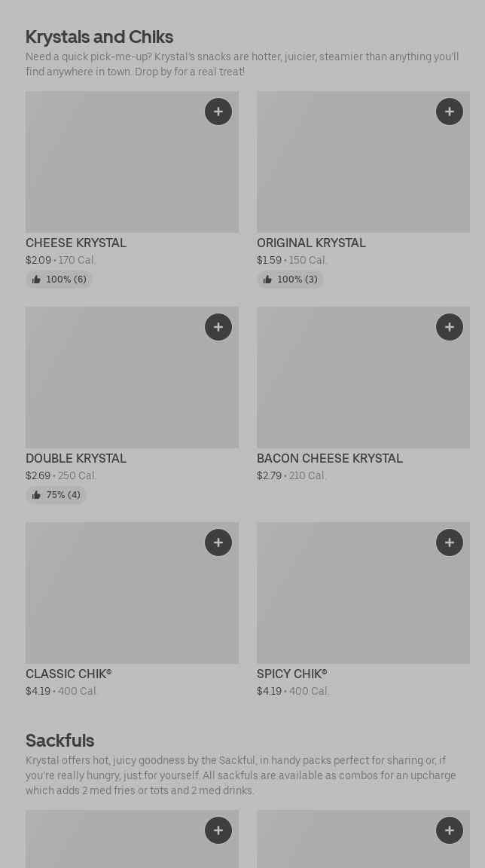The height and width of the screenshot is (868, 485).
Task: Add Bacon Cheese Krystal with plus icon
Action: (450, 327)
